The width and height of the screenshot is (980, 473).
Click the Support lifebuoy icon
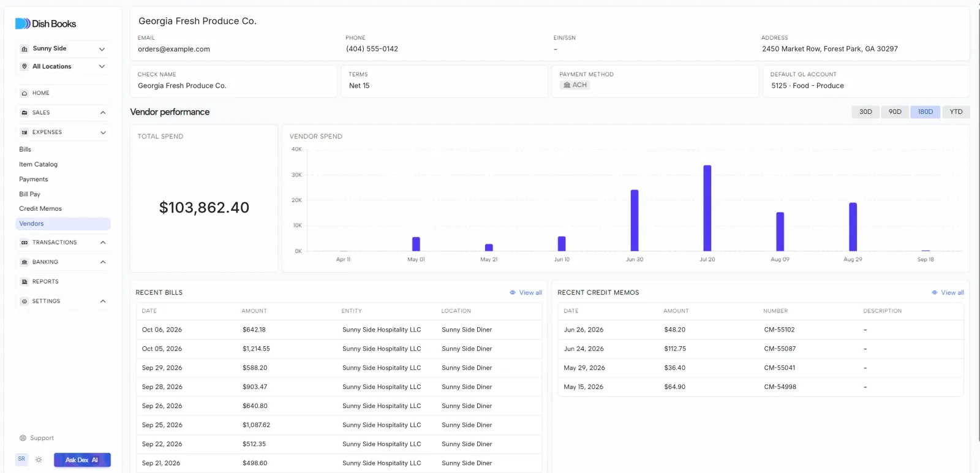coord(23,438)
